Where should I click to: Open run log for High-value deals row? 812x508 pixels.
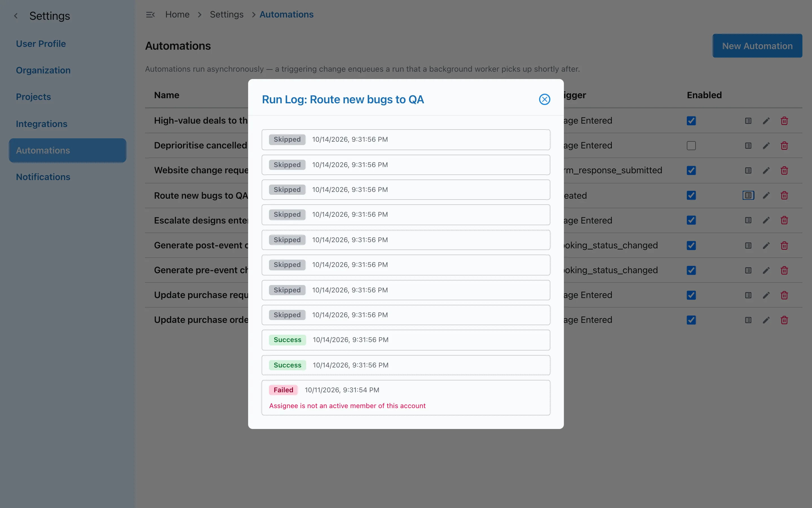coord(748,121)
